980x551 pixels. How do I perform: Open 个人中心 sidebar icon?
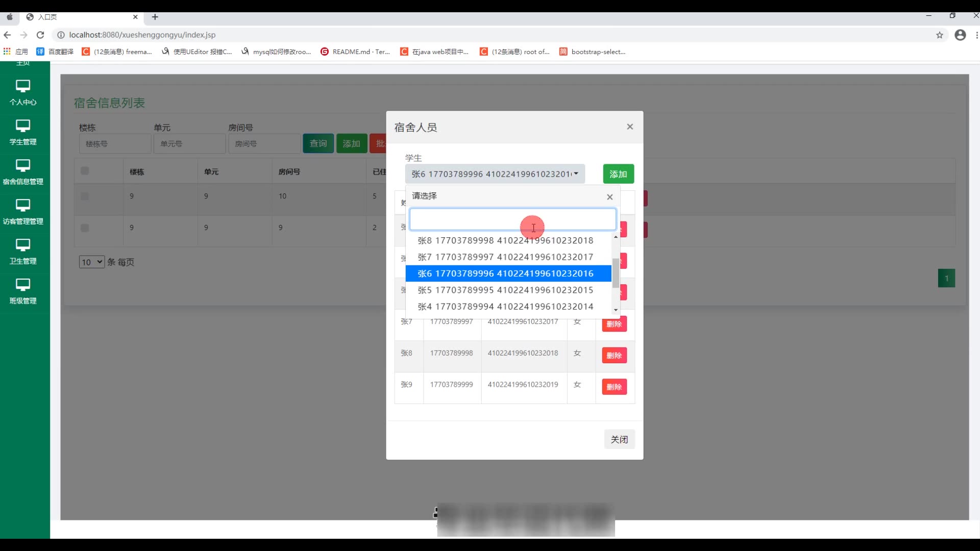(x=23, y=86)
